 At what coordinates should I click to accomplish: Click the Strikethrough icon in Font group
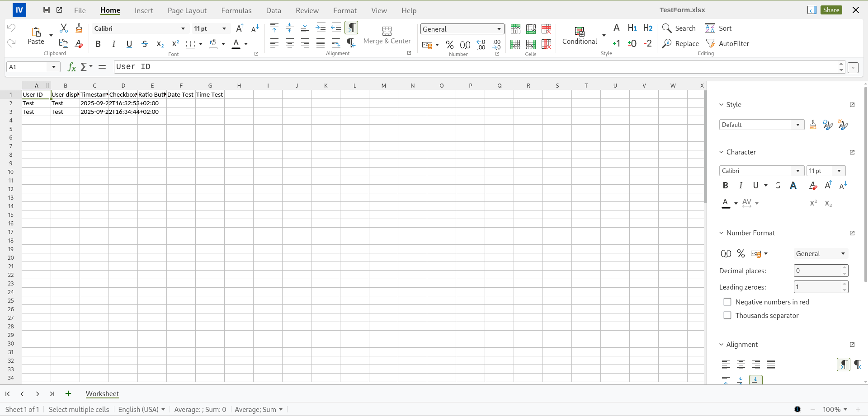tap(145, 44)
